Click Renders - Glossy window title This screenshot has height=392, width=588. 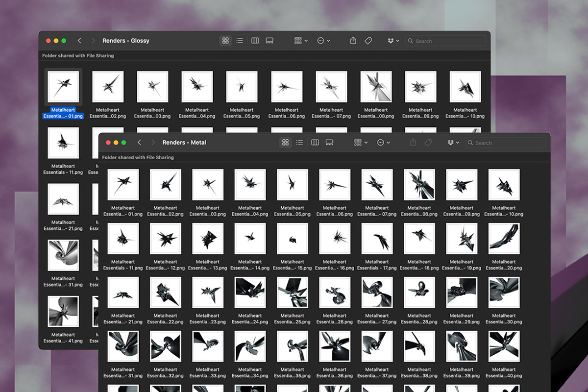click(x=126, y=41)
